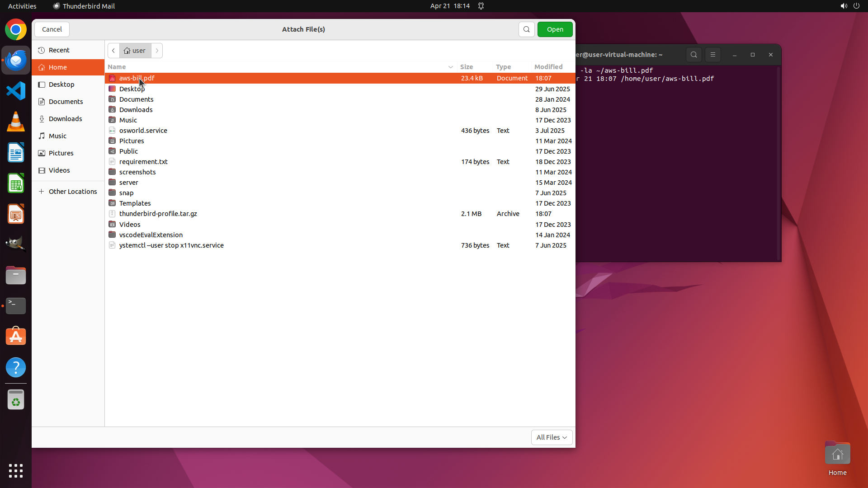Launch Visual Studio Code from the dock
Viewport: 868px width, 488px height.
(16, 91)
